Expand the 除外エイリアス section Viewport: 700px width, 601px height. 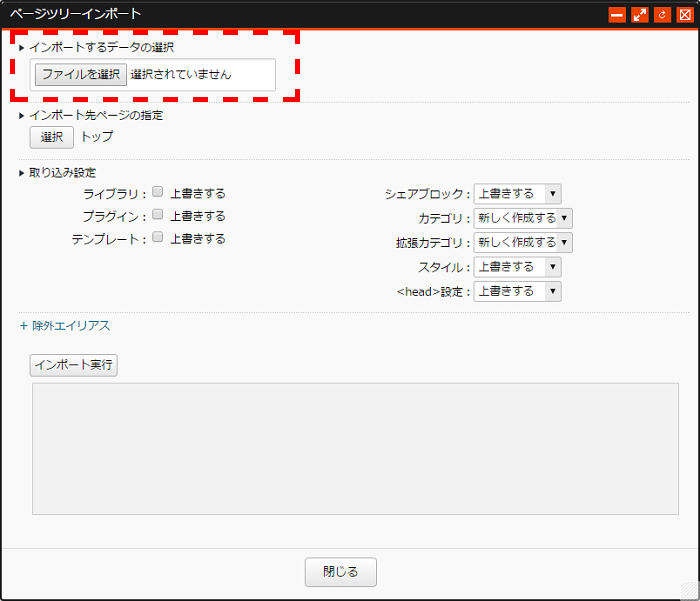point(65,326)
